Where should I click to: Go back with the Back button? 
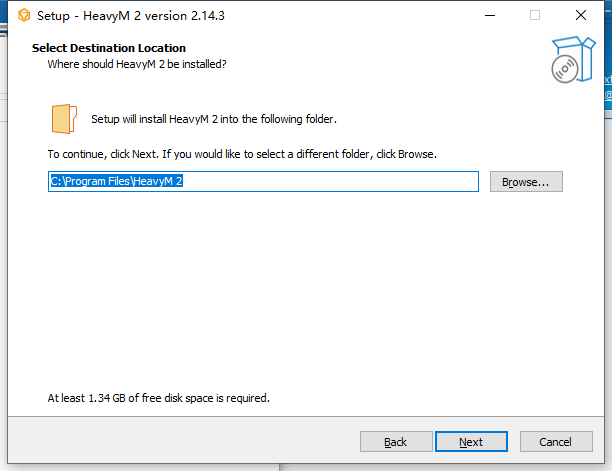(x=395, y=442)
